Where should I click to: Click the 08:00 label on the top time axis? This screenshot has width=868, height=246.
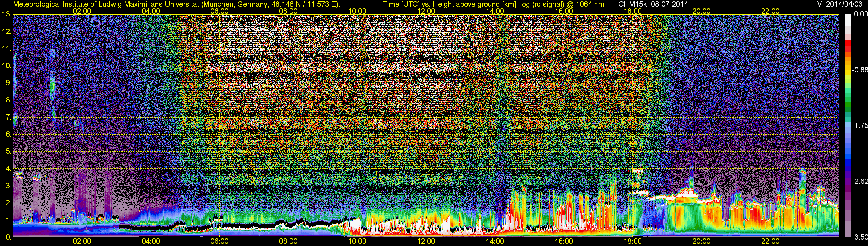(288, 11)
